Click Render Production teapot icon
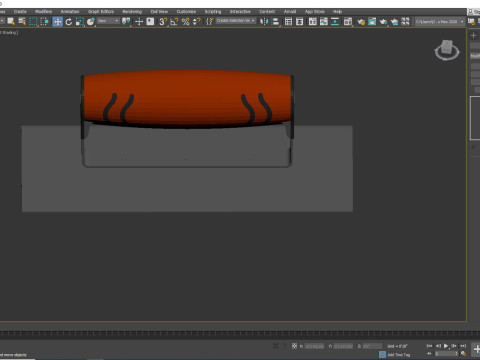The image size is (480, 360). coord(383,22)
